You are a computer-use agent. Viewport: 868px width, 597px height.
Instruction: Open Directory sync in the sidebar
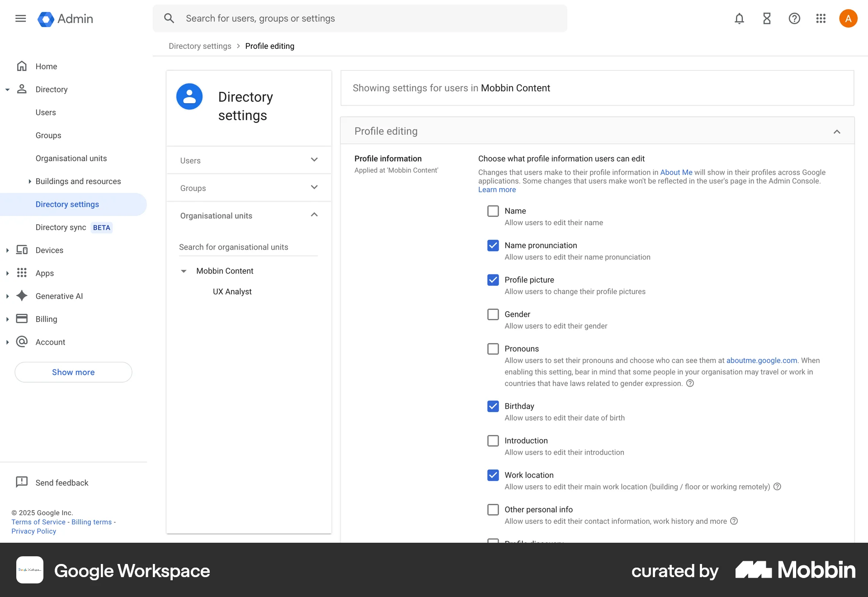61,227
